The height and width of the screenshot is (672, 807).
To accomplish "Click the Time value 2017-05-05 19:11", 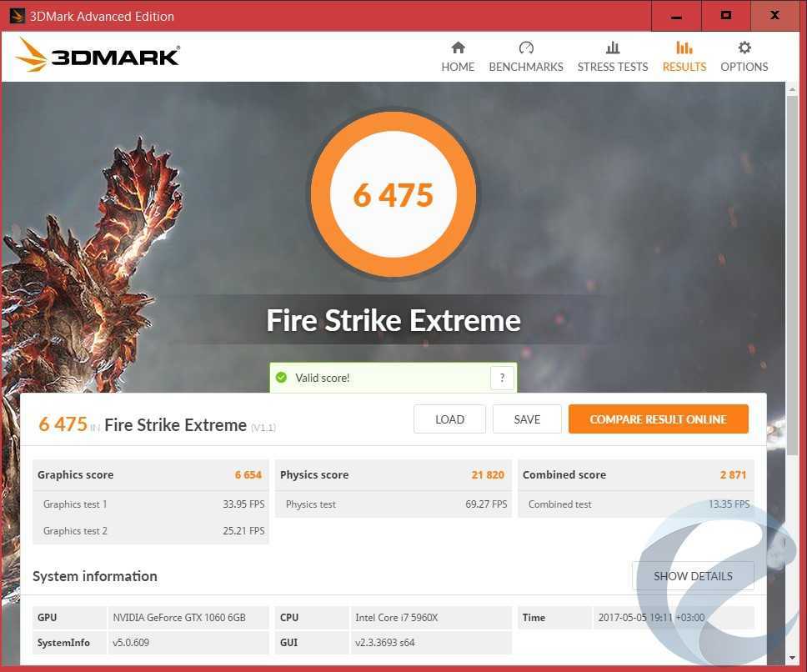I will click(x=651, y=618).
